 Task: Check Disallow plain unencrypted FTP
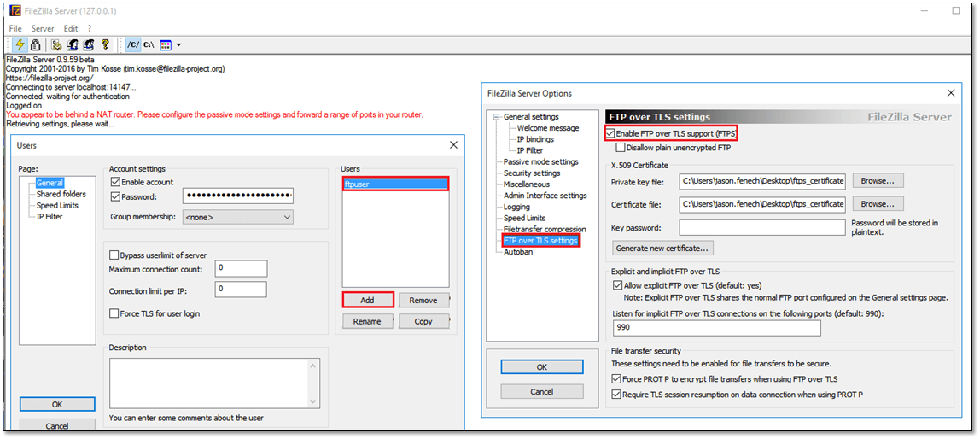click(x=620, y=148)
